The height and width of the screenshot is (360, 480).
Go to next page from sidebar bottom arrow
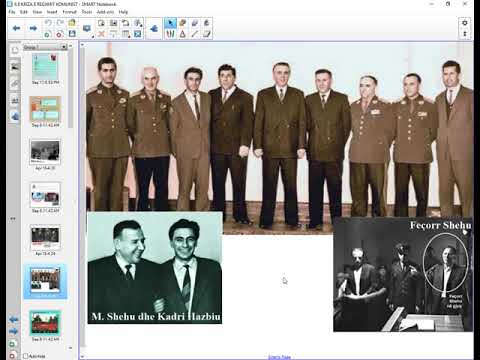(13, 331)
